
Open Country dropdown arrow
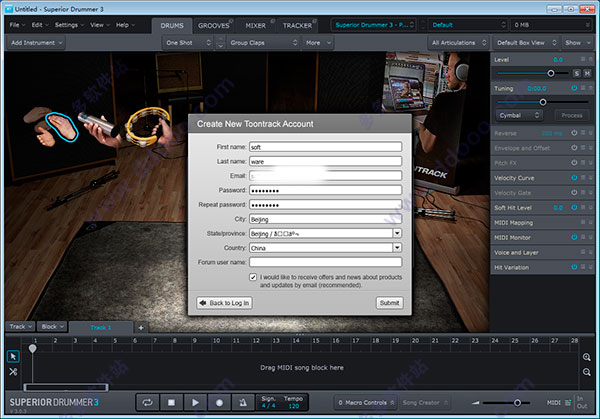tap(397, 248)
